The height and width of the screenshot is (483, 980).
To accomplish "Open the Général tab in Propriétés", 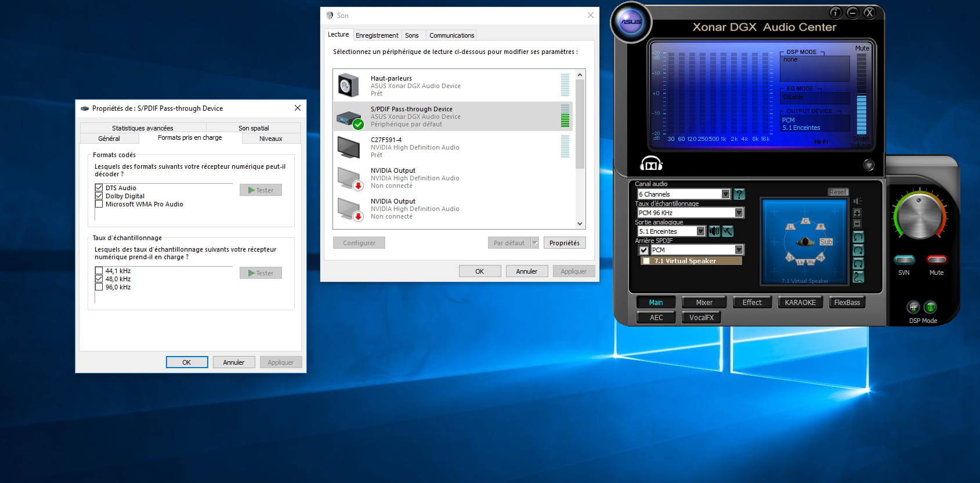I will click(109, 139).
